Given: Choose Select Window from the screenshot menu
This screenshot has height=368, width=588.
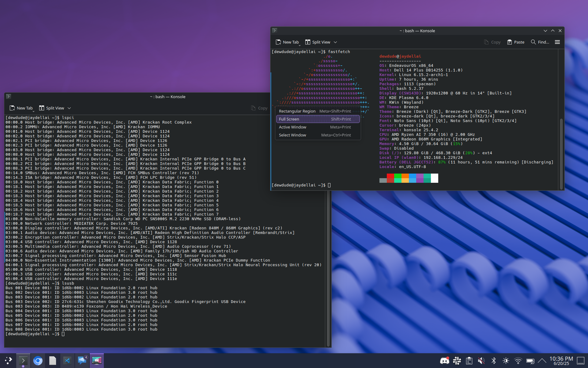Looking at the screenshot, I should click(x=318, y=135).
